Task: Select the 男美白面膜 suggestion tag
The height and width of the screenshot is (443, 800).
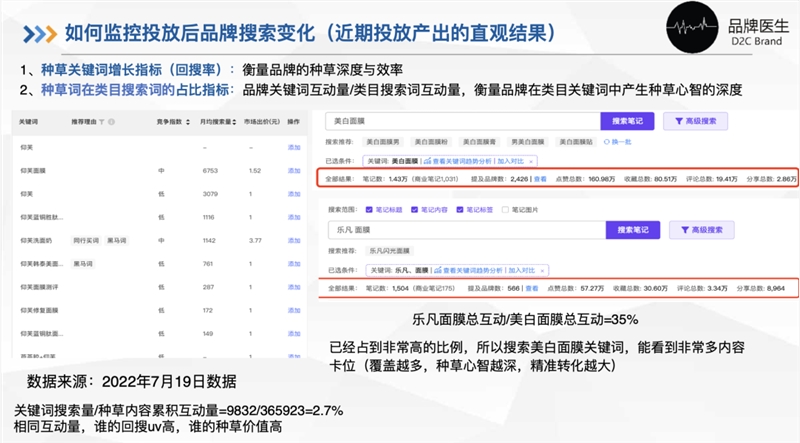Action: click(x=528, y=142)
